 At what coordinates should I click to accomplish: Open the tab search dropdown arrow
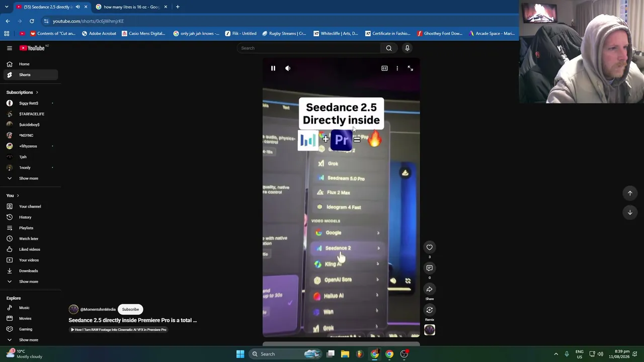(7, 7)
